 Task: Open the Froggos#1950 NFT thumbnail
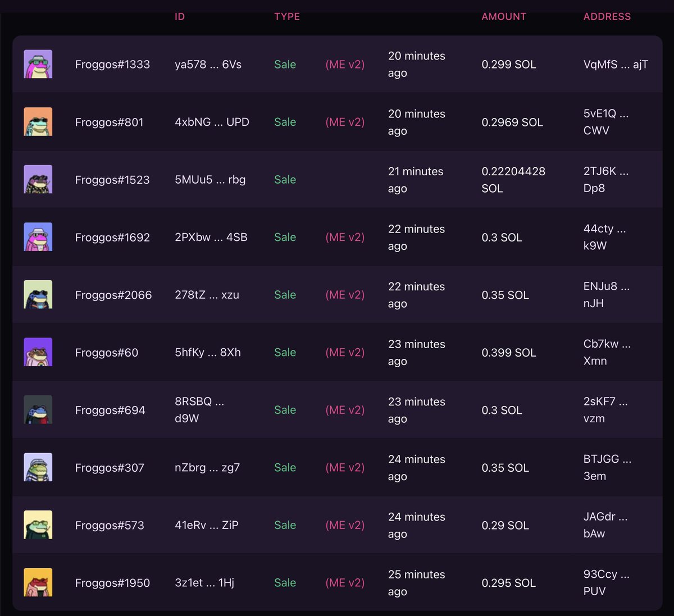(x=38, y=582)
